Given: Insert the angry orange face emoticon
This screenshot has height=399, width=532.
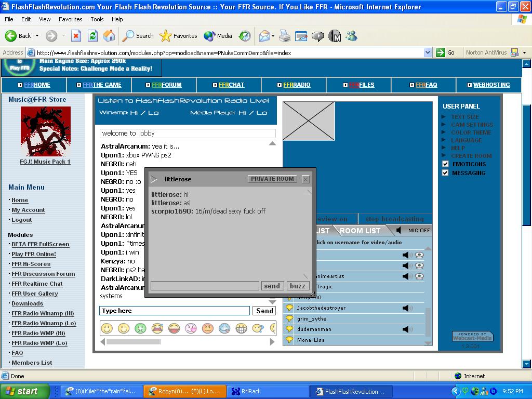Looking at the screenshot, I should 208,328.
